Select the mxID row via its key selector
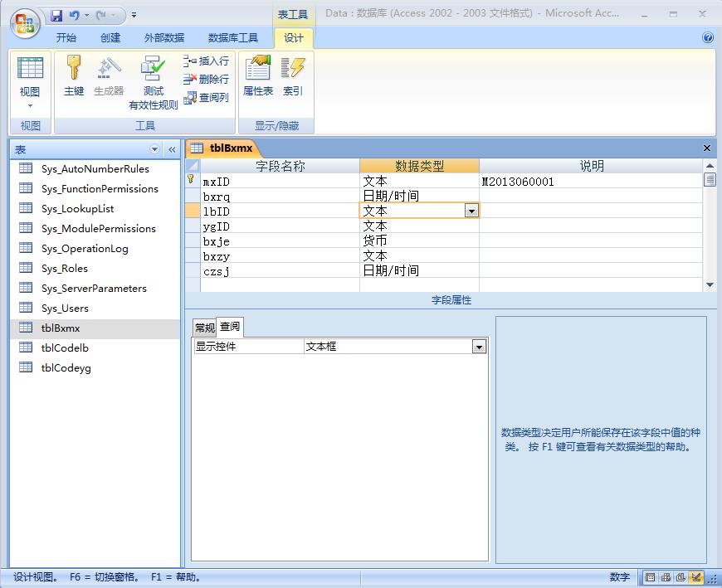The image size is (722, 588). (x=193, y=181)
